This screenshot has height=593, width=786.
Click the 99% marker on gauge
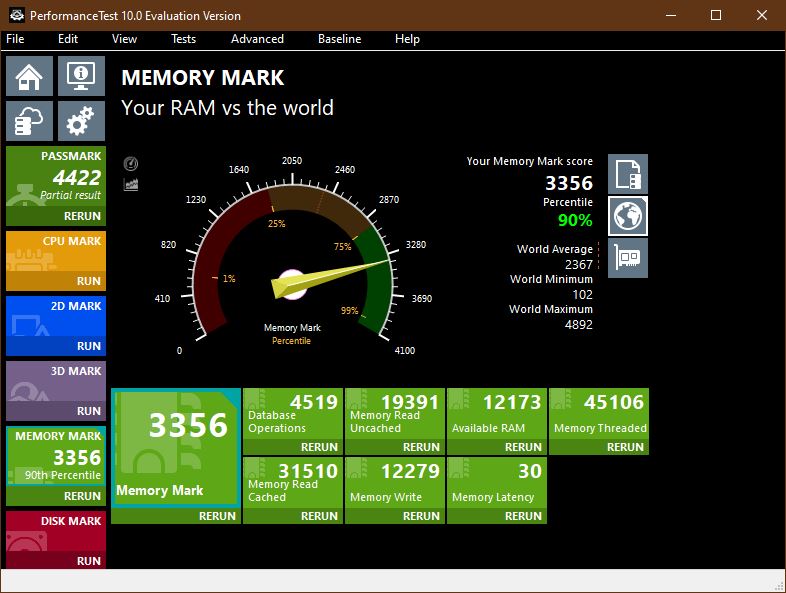coord(349,311)
